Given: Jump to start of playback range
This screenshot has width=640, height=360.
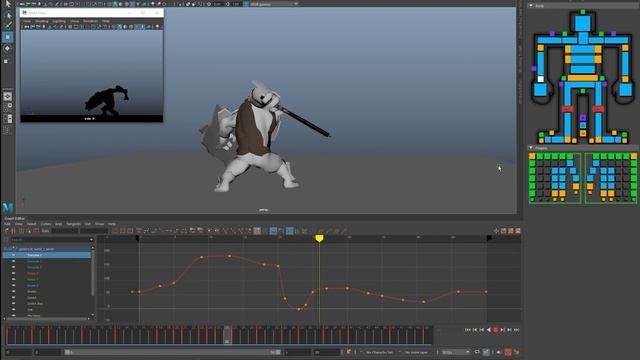Looking at the screenshot, I should 468,330.
